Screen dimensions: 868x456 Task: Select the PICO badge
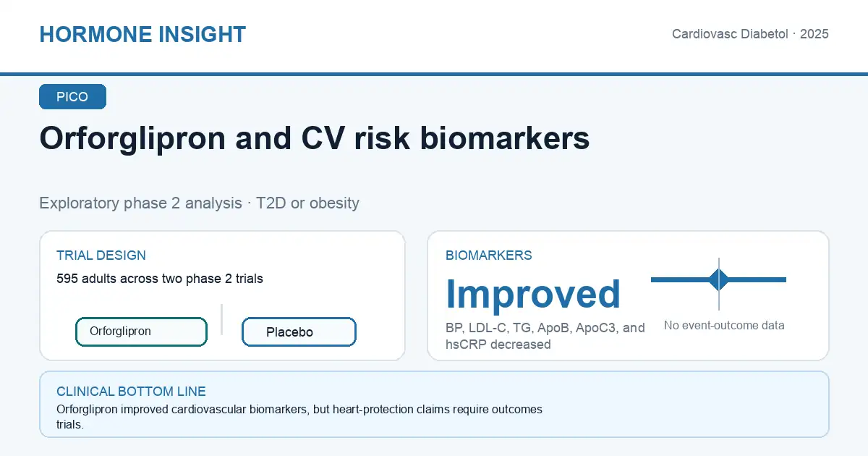(72, 97)
